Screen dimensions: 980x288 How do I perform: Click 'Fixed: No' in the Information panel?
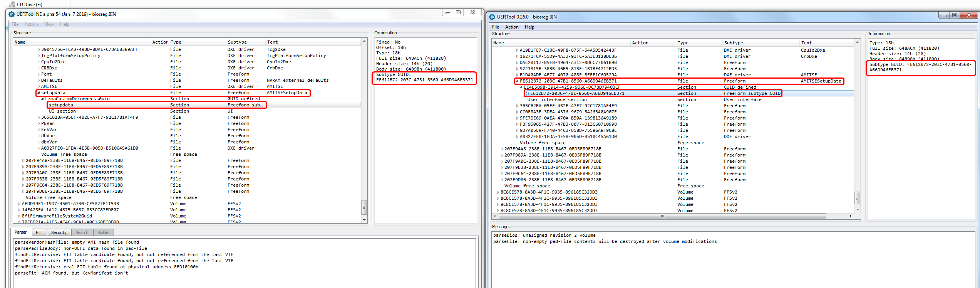[388, 42]
